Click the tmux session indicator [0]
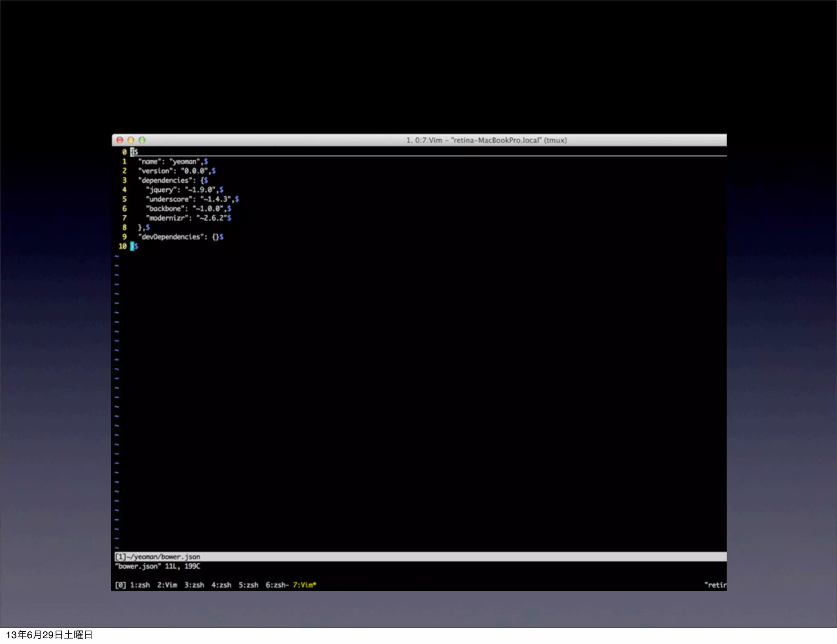 click(x=120, y=585)
